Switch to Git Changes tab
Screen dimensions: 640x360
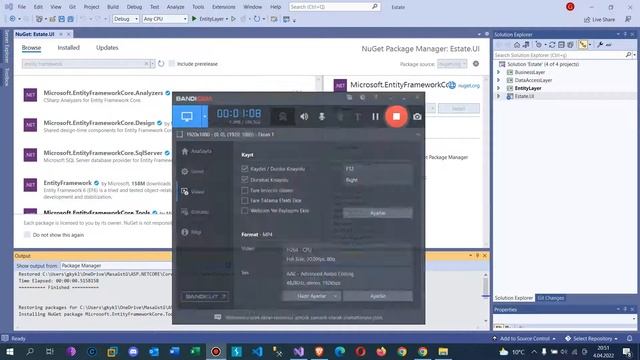(x=550, y=298)
